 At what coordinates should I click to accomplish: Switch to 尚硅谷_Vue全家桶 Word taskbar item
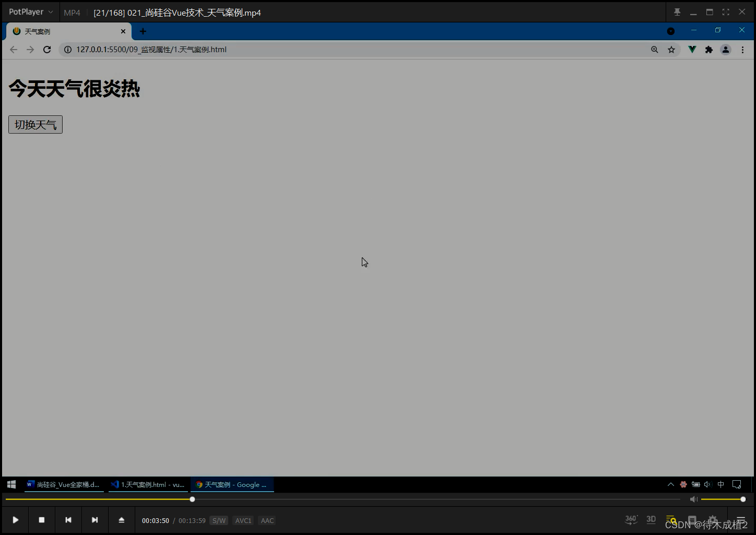pos(64,484)
